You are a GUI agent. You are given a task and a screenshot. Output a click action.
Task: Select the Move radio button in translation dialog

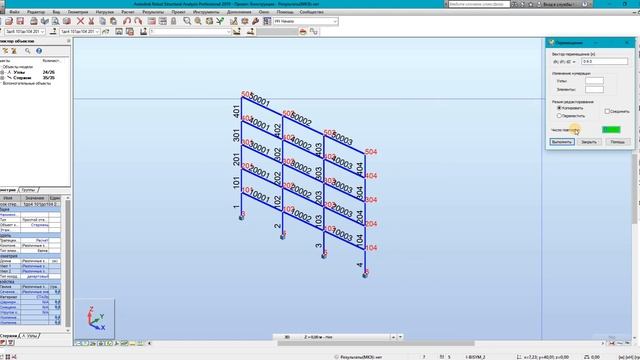[x=559, y=116]
